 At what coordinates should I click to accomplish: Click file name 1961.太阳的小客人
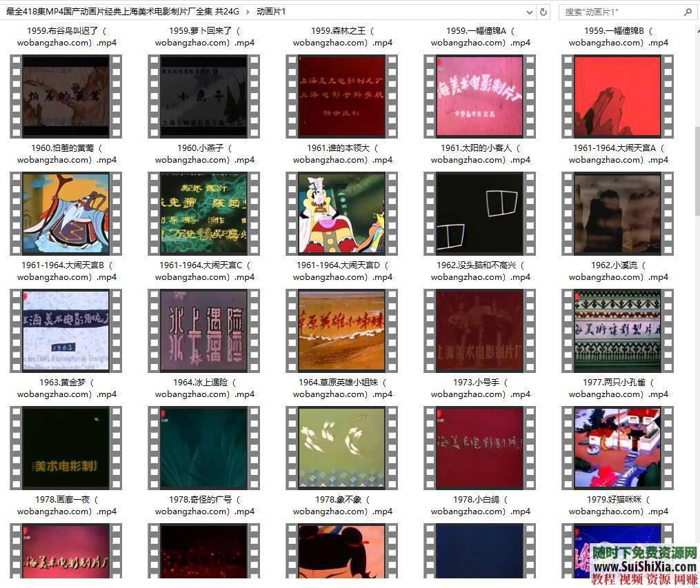coord(481,154)
